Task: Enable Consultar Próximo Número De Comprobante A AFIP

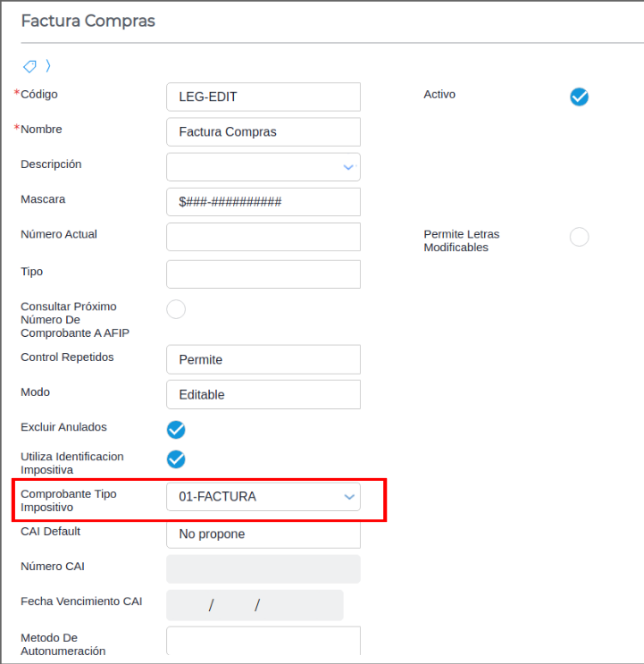Action: point(176,309)
